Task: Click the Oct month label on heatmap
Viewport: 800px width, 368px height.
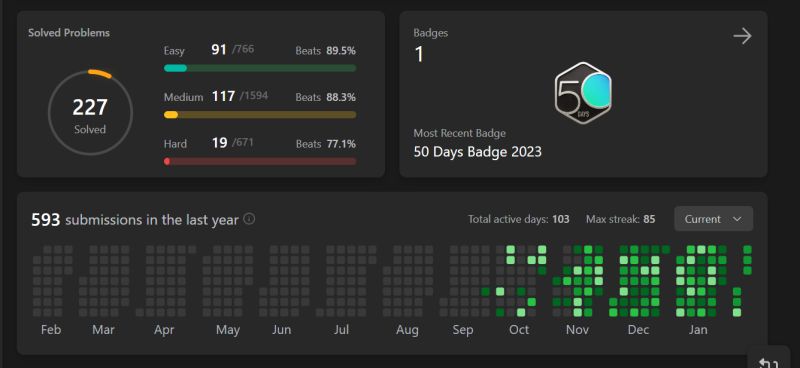Action: click(x=519, y=330)
